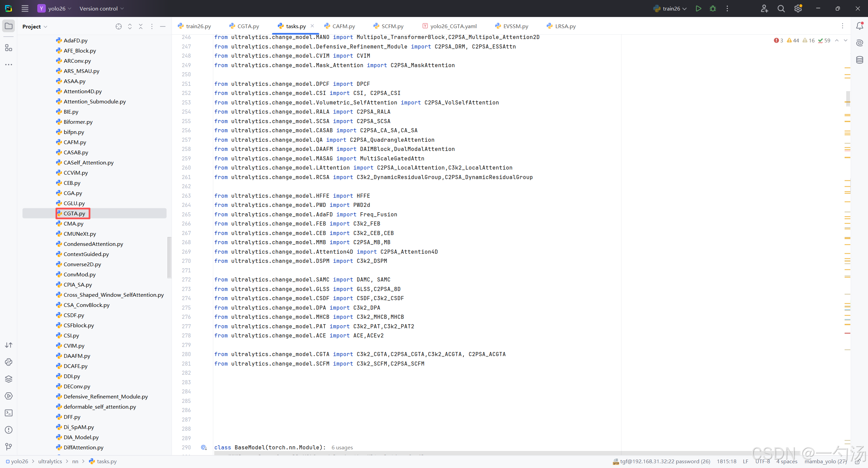Open the Database tool window
This screenshot has height=468, width=868.
tap(860, 60)
